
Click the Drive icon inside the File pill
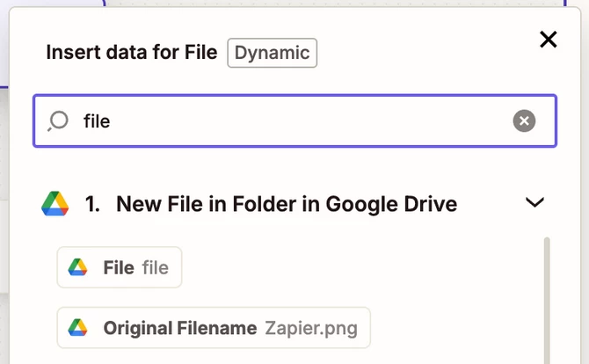[x=77, y=267]
